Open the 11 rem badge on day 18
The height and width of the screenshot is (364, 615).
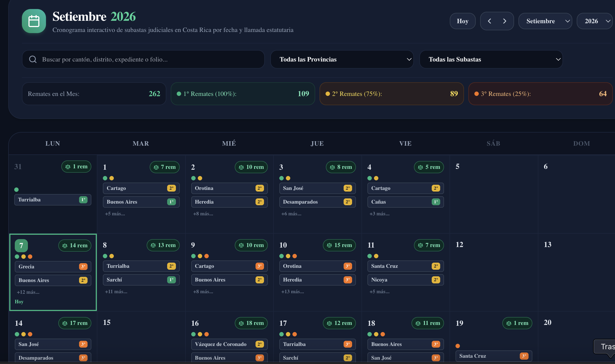[428, 323]
